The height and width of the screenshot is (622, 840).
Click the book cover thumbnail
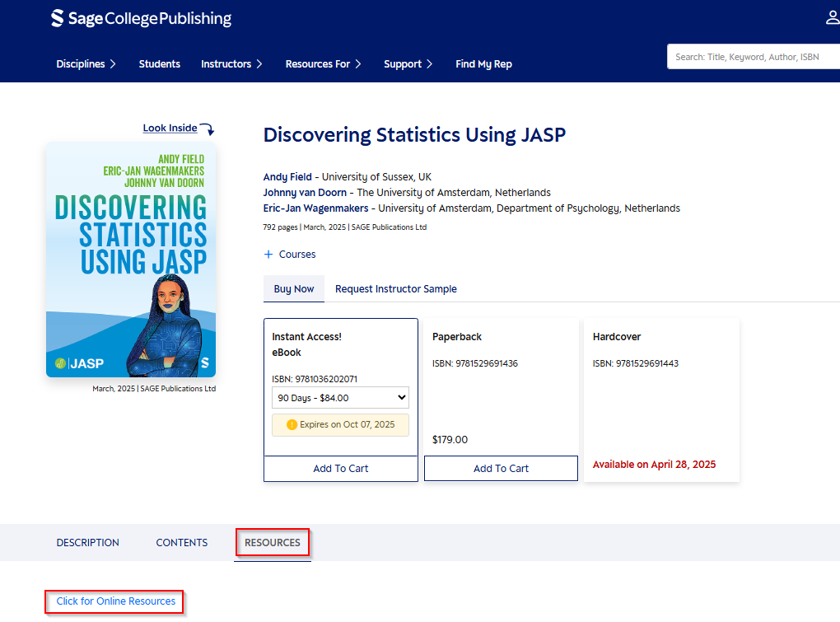tap(131, 260)
